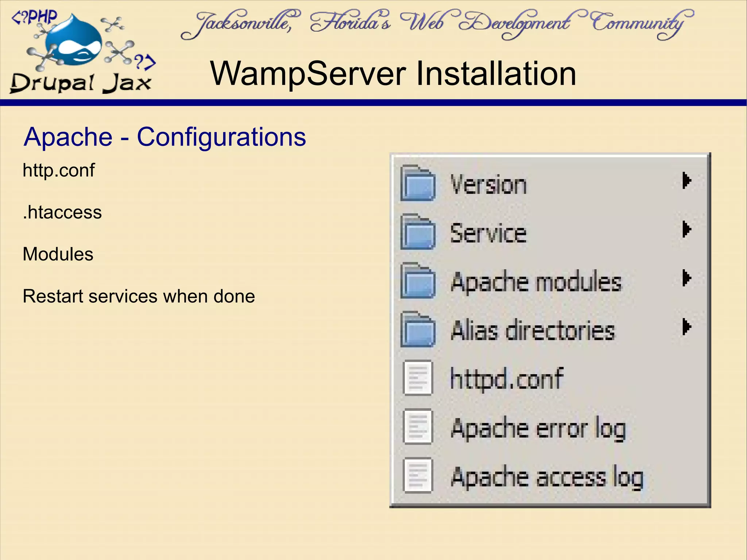747x560 pixels.
Task: Click the httpd.conf document icon
Action: coord(418,378)
